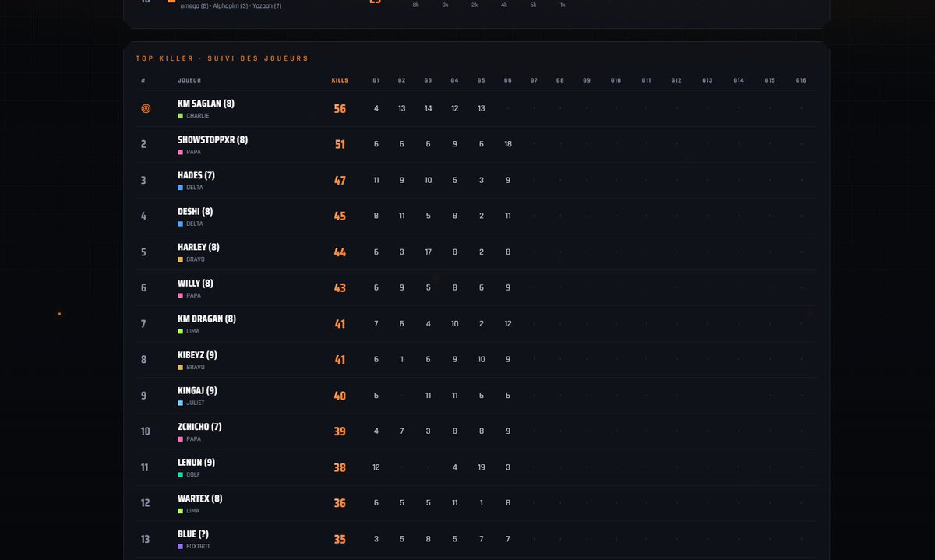
Task: Click HARLEY's 17 kills in game 03
Action: (429, 252)
